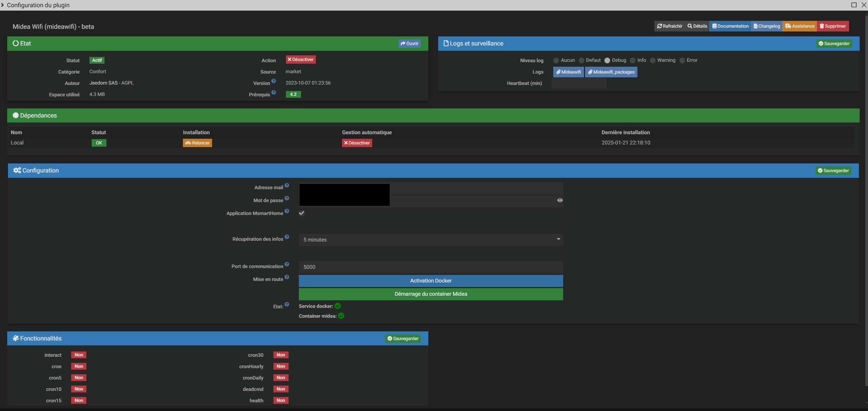This screenshot has width=868, height=411.
Task: Maximize the Configuration du plugin dialog
Action: point(854,5)
